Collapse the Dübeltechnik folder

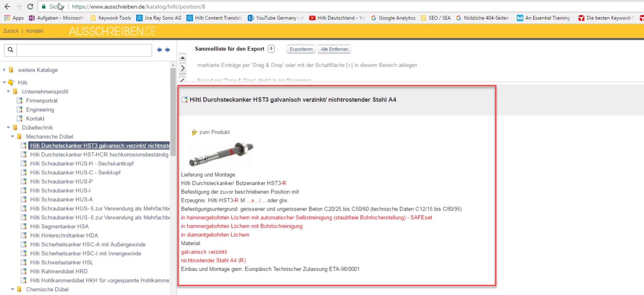8,127
